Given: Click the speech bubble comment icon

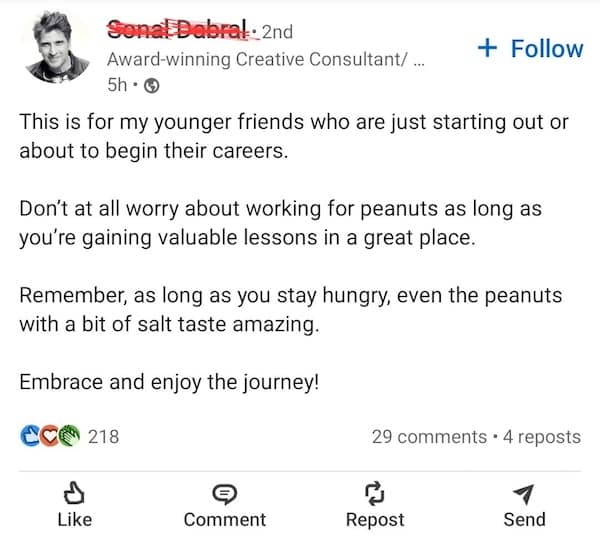Looking at the screenshot, I should point(224,493).
